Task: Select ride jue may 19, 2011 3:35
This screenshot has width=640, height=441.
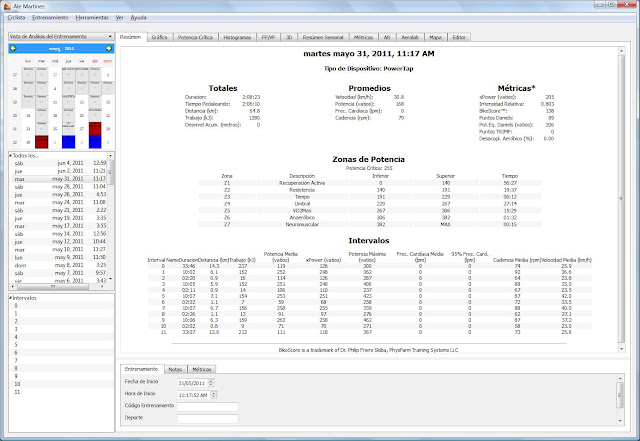Action: [x=60, y=218]
